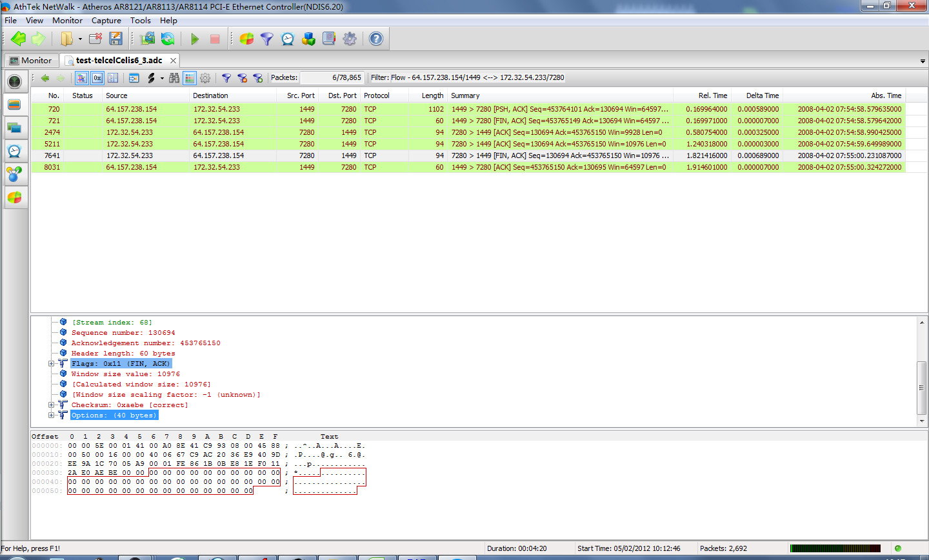Click the decode pane vertical scrollbar thumb
This screenshot has height=560, width=929.
coord(921,388)
